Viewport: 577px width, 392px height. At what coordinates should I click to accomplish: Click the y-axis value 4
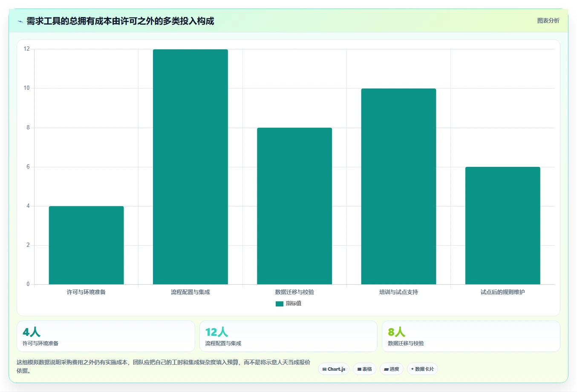pos(28,206)
